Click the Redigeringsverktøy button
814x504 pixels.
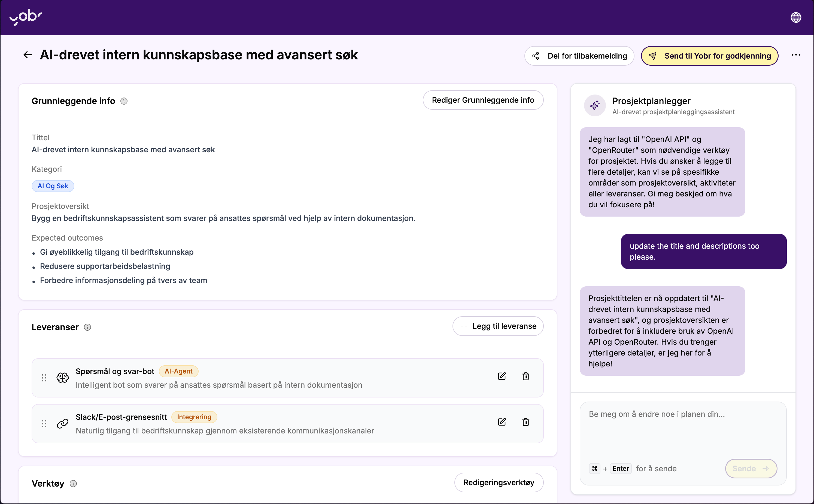(x=499, y=482)
